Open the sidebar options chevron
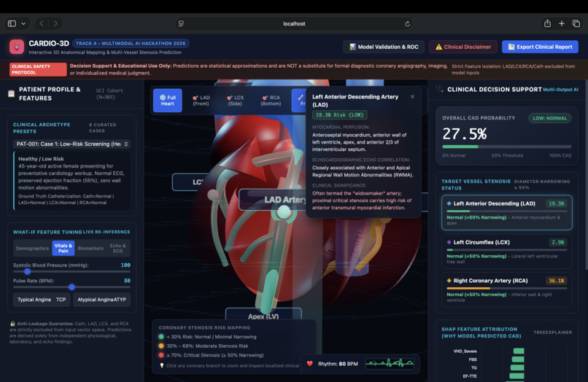Image resolution: width=588 pixels, height=382 pixels. (23, 23)
